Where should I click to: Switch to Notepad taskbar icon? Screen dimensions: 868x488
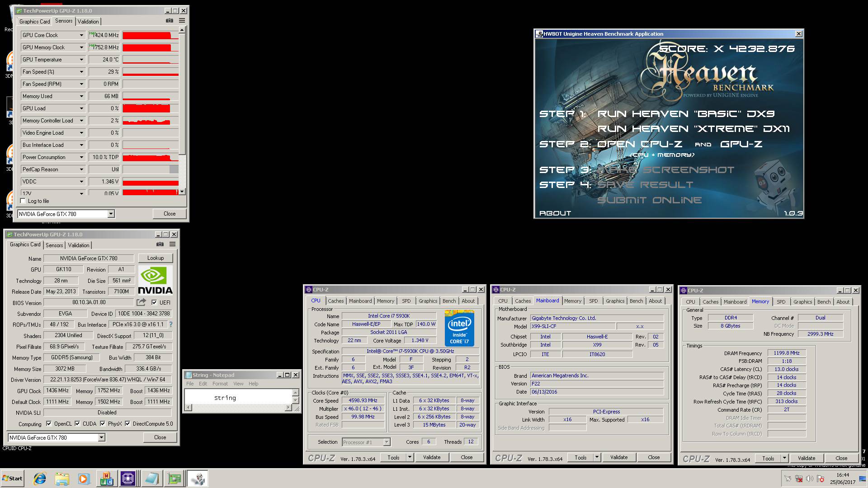click(x=151, y=479)
